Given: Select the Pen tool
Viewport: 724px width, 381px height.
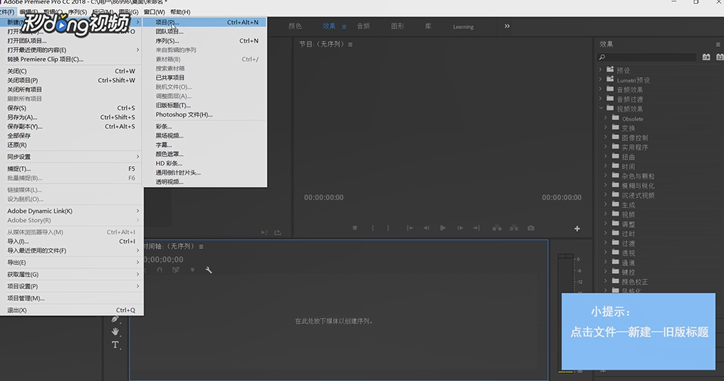Looking at the screenshot, I should 115,319.
